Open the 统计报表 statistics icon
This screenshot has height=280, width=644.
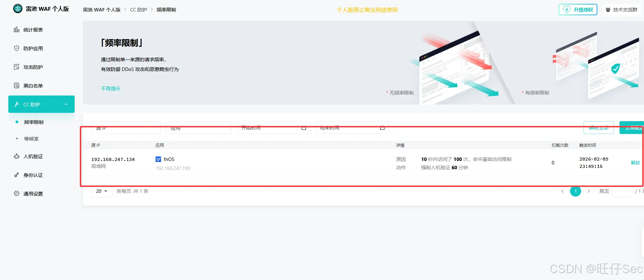click(x=16, y=29)
